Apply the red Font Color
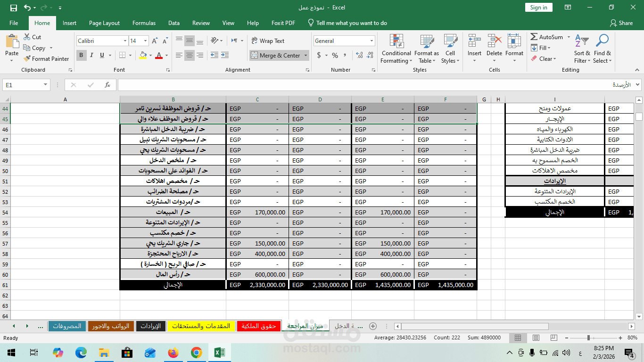The width and height of the screenshot is (644, 362). (159, 55)
